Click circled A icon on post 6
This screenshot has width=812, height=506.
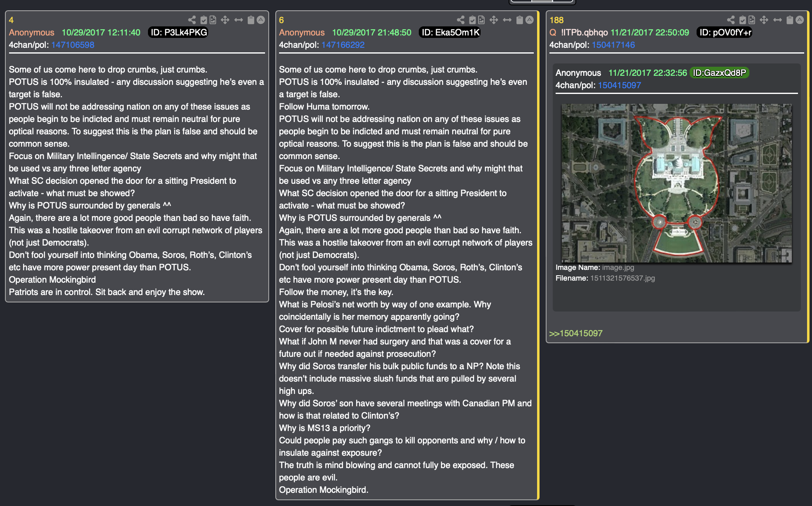click(530, 20)
